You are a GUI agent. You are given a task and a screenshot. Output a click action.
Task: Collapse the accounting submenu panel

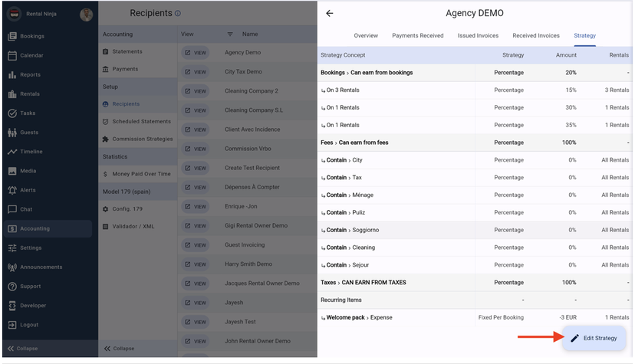pyautogui.click(x=119, y=349)
